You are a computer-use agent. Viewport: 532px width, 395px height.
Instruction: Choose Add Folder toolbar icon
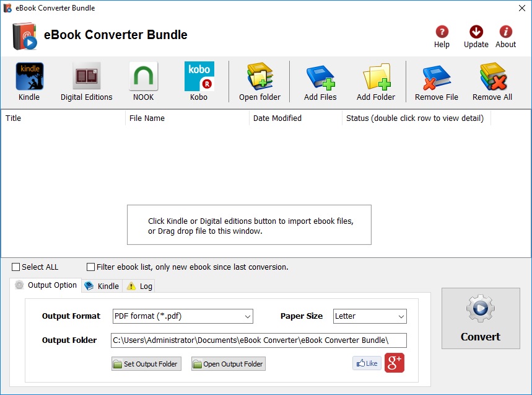(x=376, y=81)
